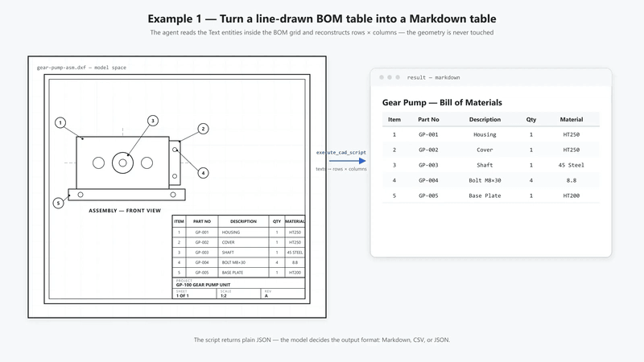644x362 pixels.
Task: Click 'Bolt M8×30' in the result table
Action: pyautogui.click(x=485, y=180)
